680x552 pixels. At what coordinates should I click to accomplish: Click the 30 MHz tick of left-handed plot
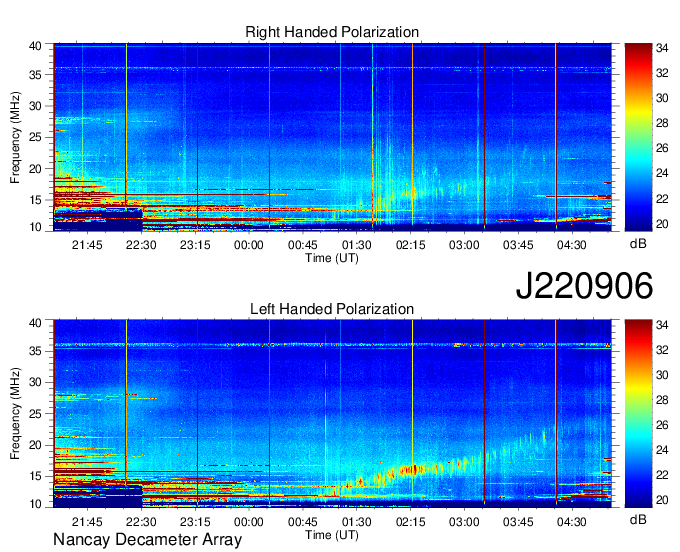[36, 382]
